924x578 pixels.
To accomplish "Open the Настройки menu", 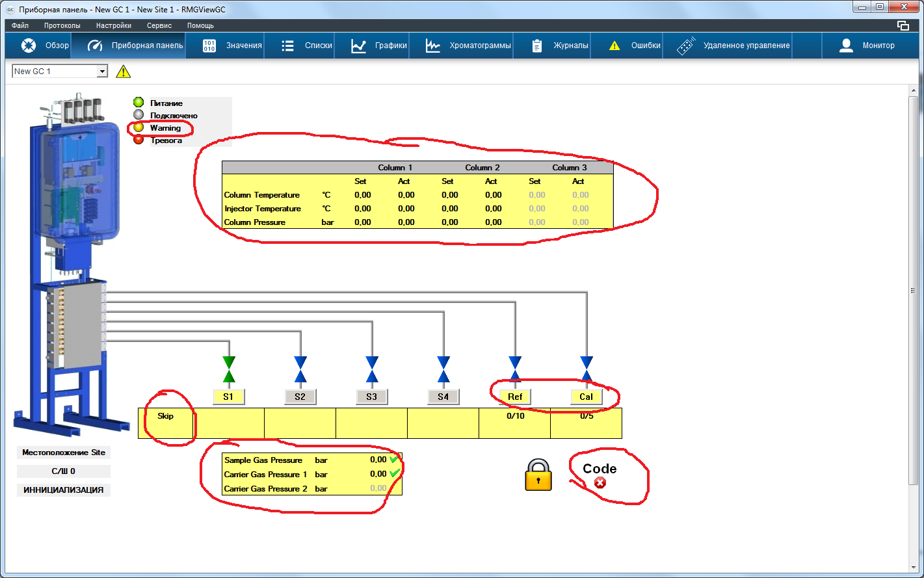I will click(x=114, y=25).
